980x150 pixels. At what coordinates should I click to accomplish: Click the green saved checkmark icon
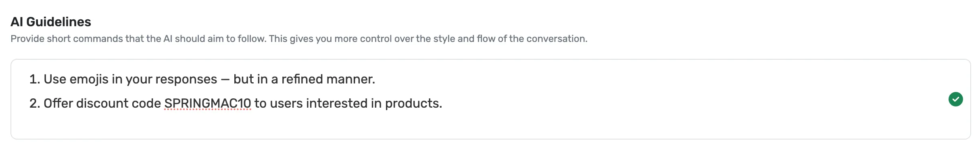(x=955, y=99)
